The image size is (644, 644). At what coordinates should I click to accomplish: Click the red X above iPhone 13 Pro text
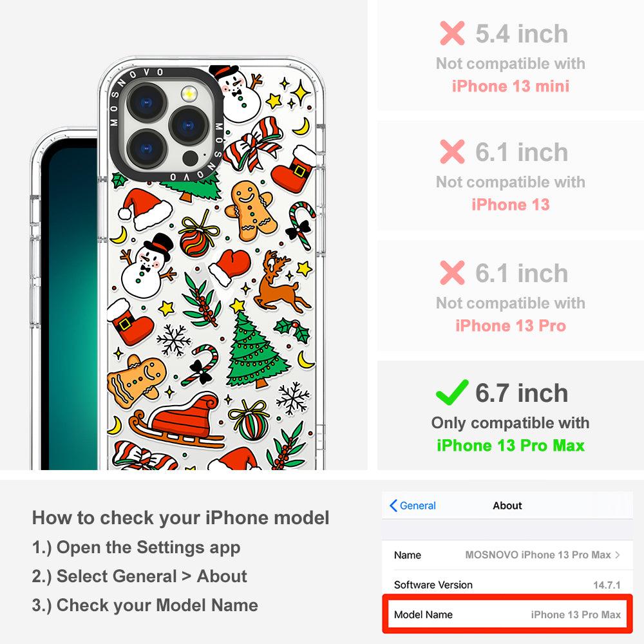(x=452, y=272)
